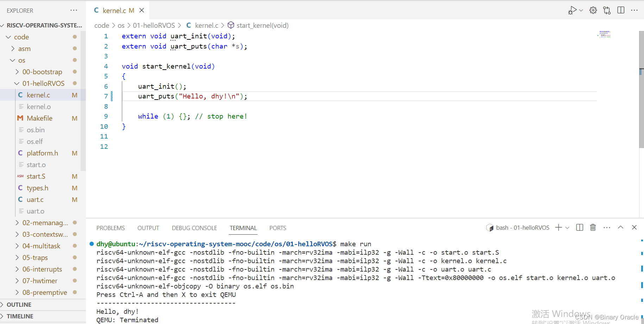Collapse the RISCV-OPERATING-SYSTE... root folder
The image size is (644, 324).
(x=43, y=25)
